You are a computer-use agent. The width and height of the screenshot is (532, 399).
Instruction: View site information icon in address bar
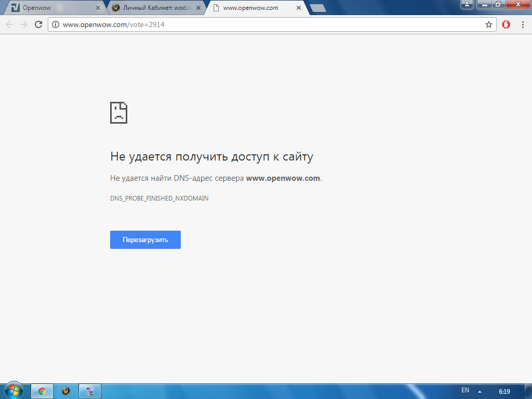pyautogui.click(x=56, y=24)
